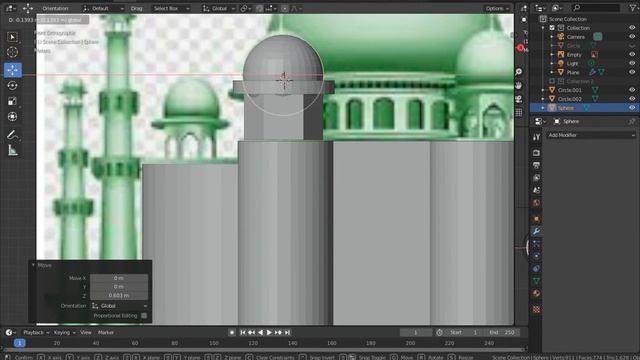The height and width of the screenshot is (360, 640).
Task: Select the Transform tool
Action: point(13,116)
